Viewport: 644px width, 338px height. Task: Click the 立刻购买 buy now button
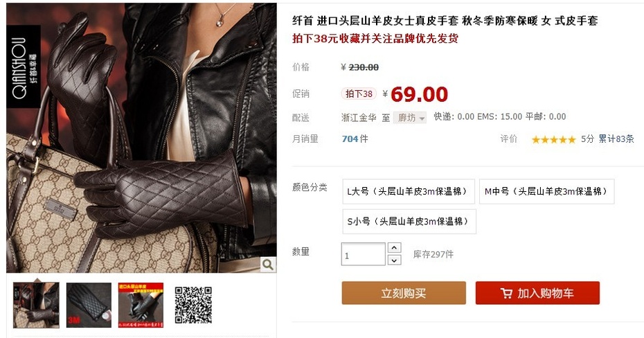tap(404, 293)
